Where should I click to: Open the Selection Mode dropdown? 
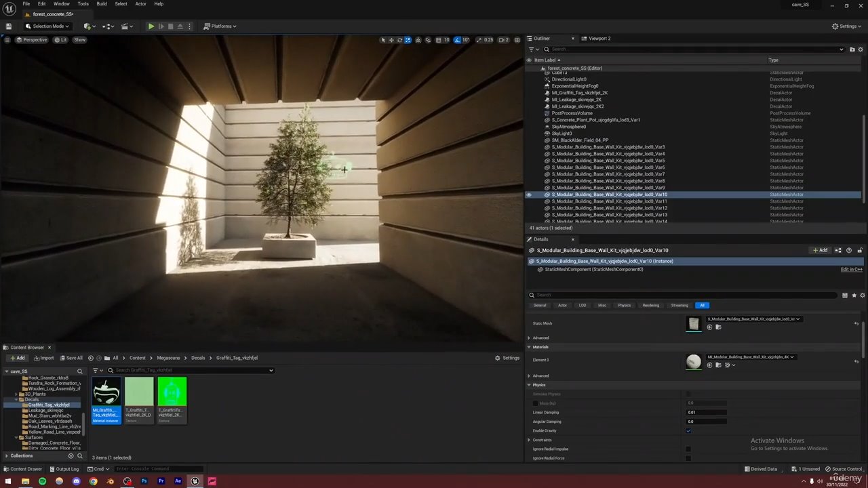[x=47, y=26]
